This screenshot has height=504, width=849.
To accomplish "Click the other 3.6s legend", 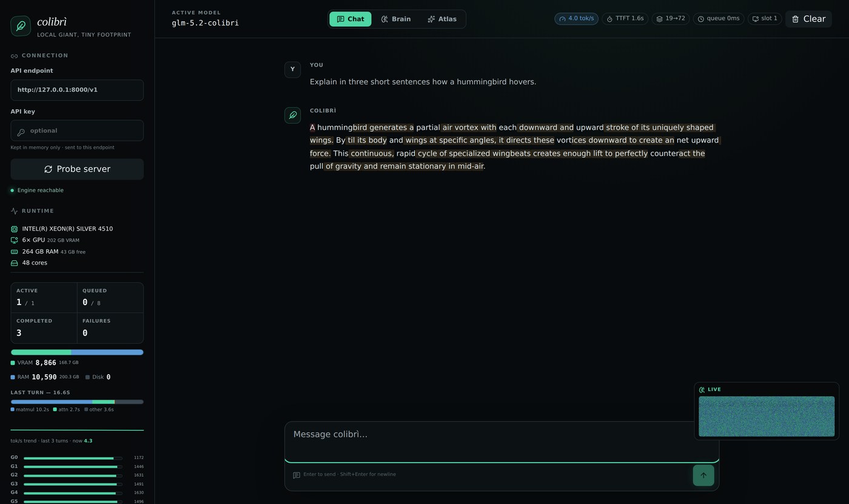I will coord(99,410).
